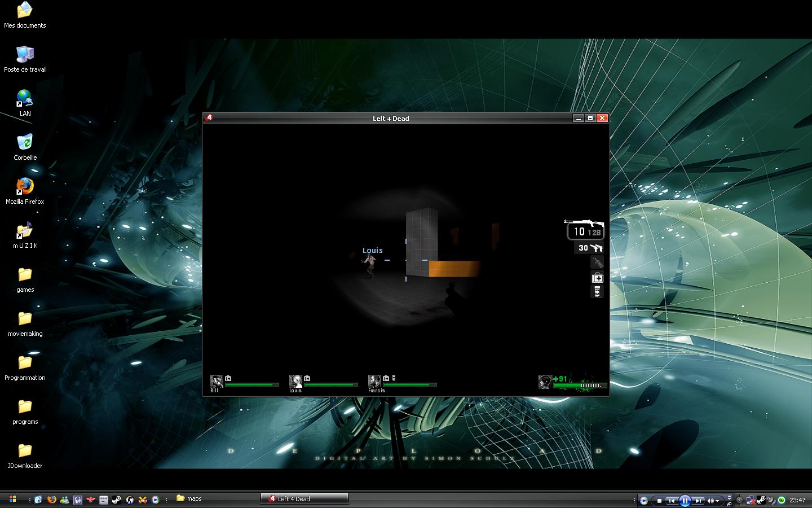Image resolution: width=812 pixels, height=508 pixels.
Task: Click Bill's green health bar
Action: (x=252, y=385)
